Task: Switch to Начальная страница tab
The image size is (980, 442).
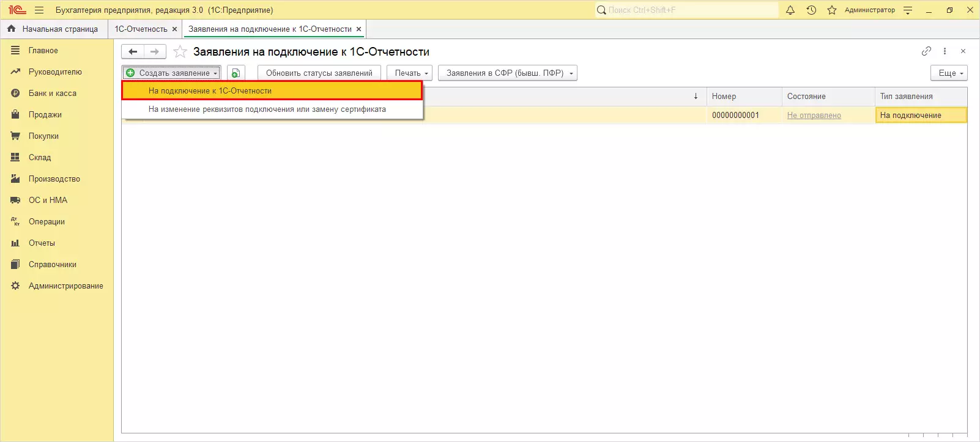Action: tap(54, 29)
